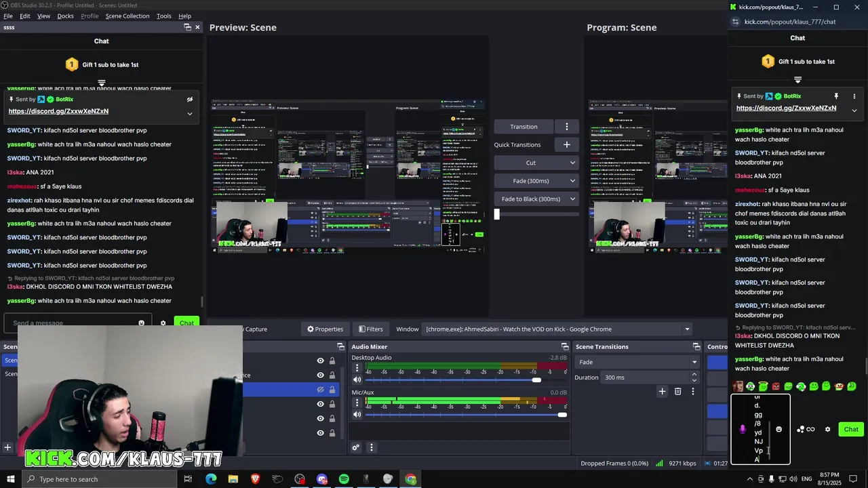Open discord link in Kick popout chat
Image resolution: width=868 pixels, height=488 pixels.
point(786,108)
